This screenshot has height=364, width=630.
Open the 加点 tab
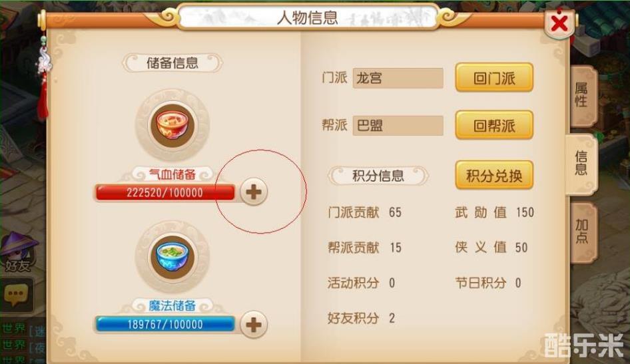[581, 232]
